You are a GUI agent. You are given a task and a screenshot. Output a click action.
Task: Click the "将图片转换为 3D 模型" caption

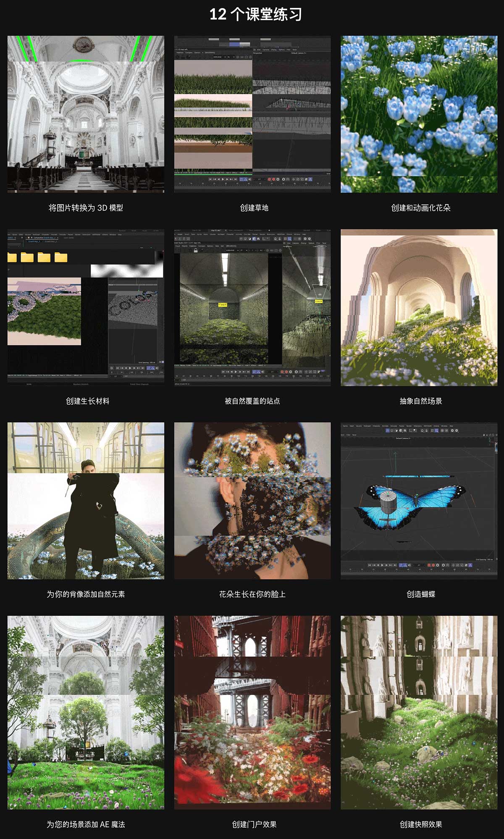(x=86, y=208)
